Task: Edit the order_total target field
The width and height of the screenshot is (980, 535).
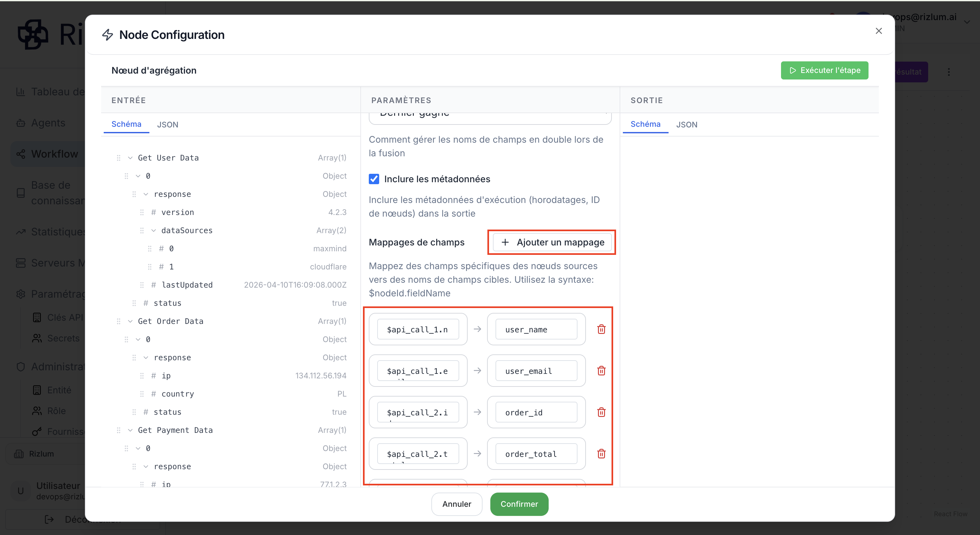Action: [x=536, y=454]
